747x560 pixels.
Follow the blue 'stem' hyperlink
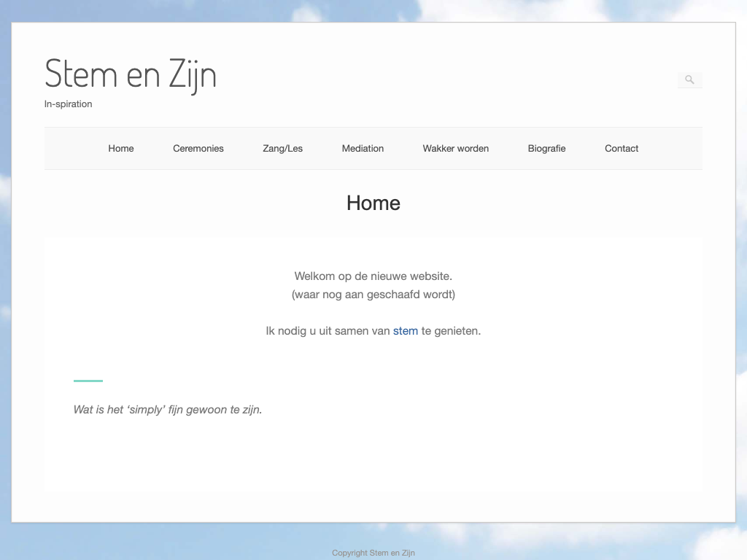(x=405, y=331)
